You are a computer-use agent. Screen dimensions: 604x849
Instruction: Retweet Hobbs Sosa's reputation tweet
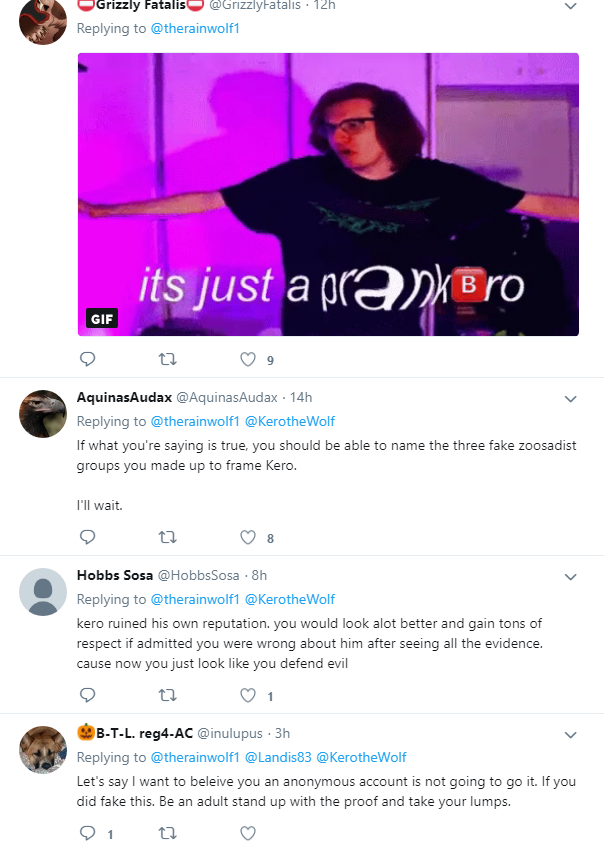[167, 695]
